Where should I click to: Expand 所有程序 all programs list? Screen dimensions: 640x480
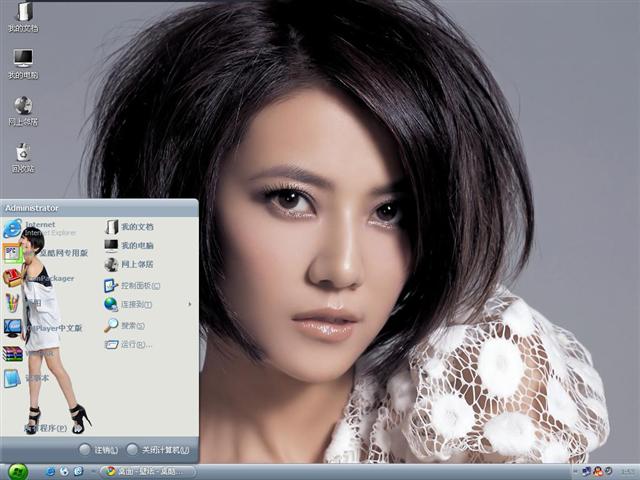[x=46, y=428]
